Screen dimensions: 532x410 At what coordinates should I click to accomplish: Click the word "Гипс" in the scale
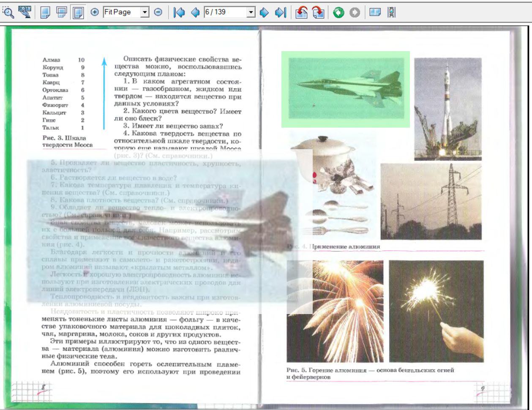click(49, 120)
